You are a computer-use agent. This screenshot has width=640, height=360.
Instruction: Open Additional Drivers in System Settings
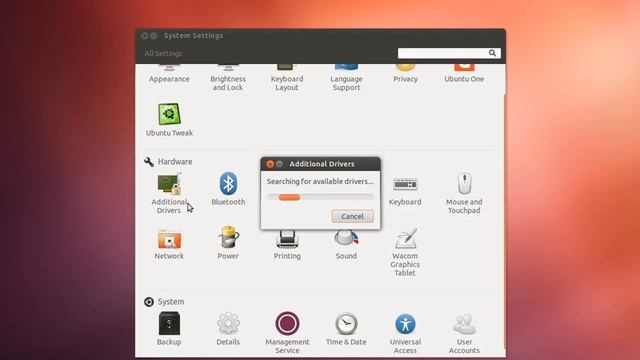point(169,193)
